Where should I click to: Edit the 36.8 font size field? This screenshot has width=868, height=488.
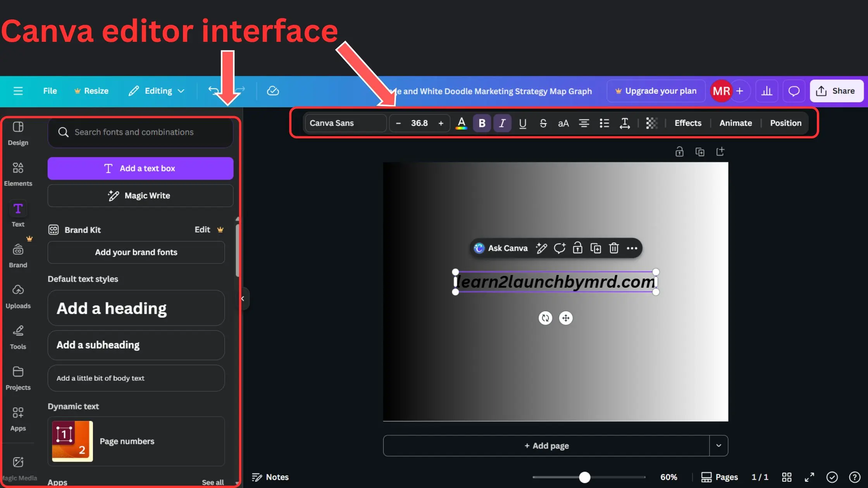(x=419, y=123)
